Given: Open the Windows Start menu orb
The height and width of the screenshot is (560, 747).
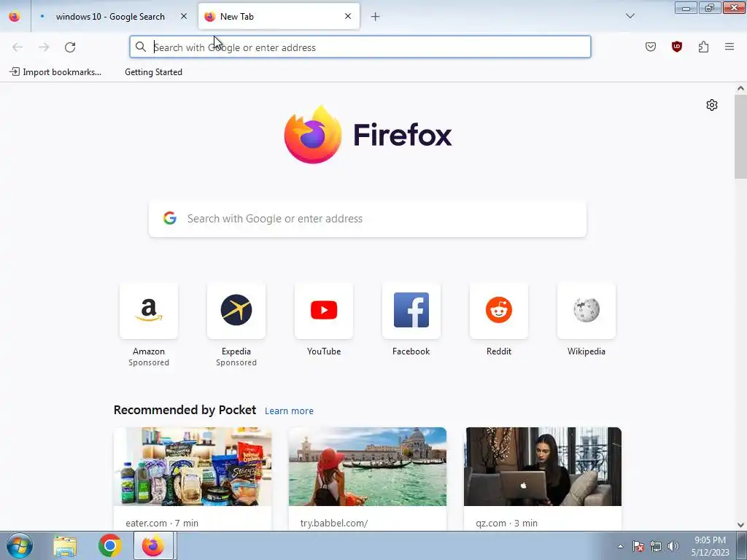Looking at the screenshot, I should [19, 545].
